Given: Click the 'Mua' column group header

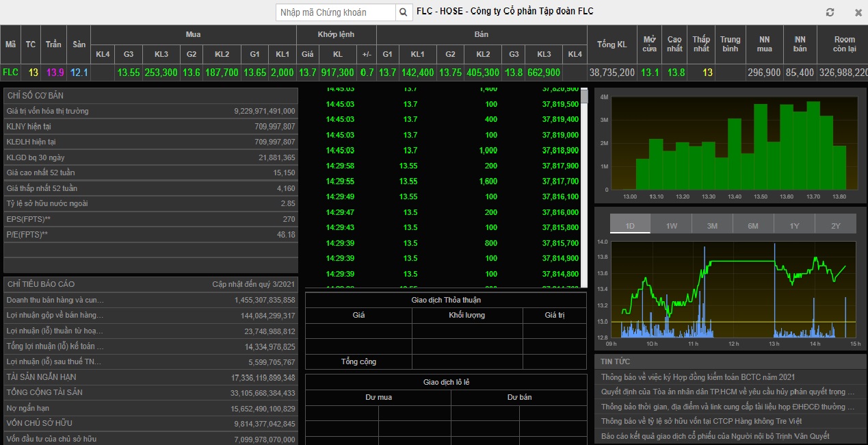Looking at the screenshot, I should click(193, 34).
